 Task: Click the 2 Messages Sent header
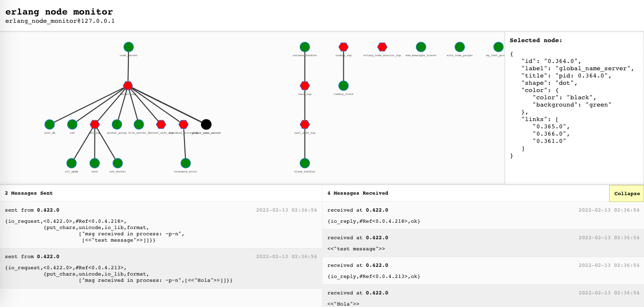click(29, 193)
